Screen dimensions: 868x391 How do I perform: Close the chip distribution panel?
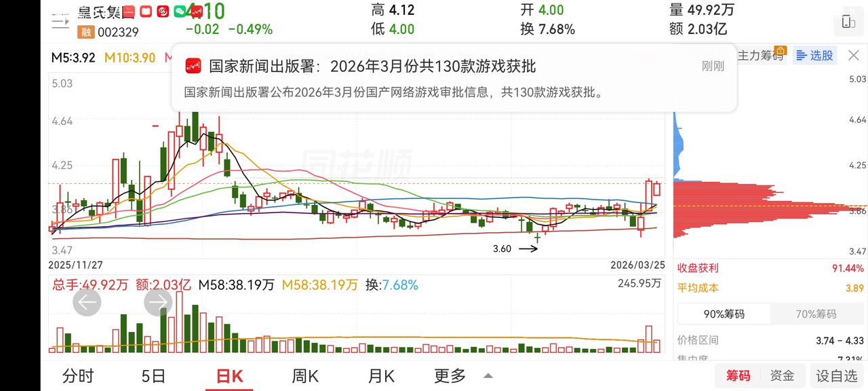(853, 56)
